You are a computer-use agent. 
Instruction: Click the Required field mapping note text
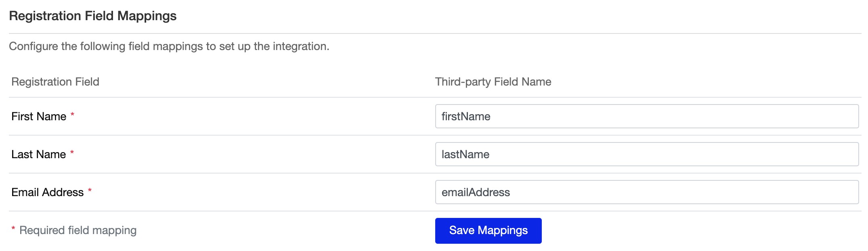point(78,230)
